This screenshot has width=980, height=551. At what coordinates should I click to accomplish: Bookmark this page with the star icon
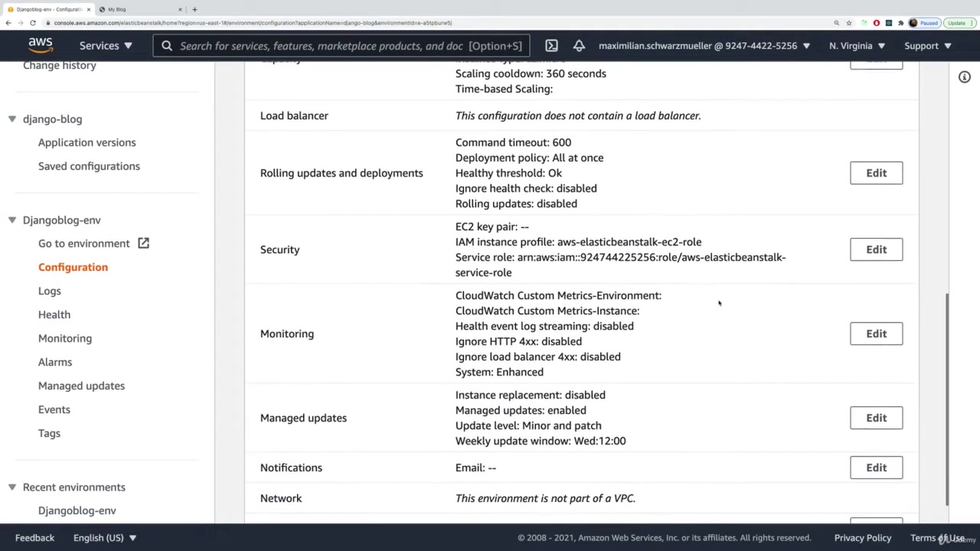tap(849, 23)
